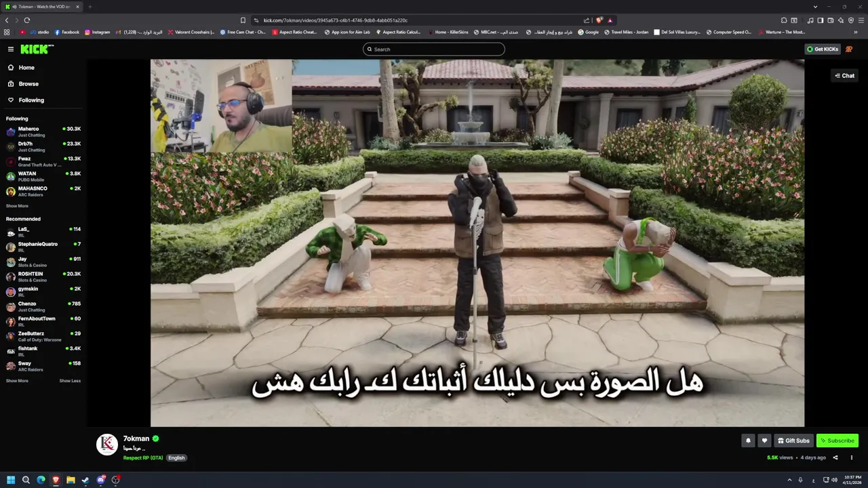Open the hamburger sidebar menu
Screen dimensions: 868x488
click(11, 49)
